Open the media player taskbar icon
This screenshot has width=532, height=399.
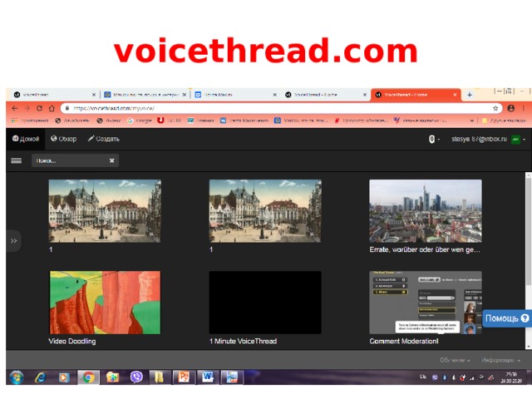[63, 377]
